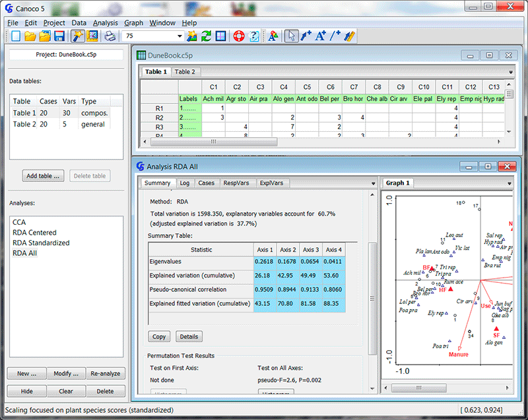Select RDA Centered in the Analyses list

[x=34, y=233]
